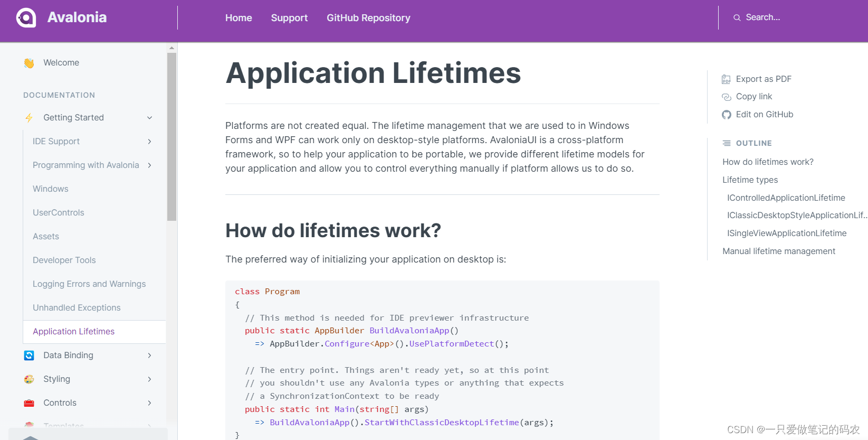Click the Controls toolbox icon
The height and width of the screenshot is (440, 868).
tap(29, 403)
